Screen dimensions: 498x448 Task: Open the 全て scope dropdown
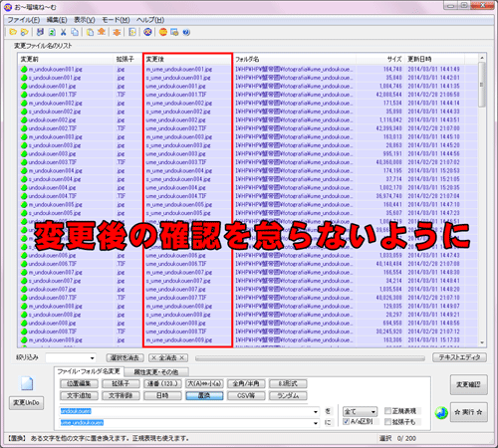pos(361,411)
